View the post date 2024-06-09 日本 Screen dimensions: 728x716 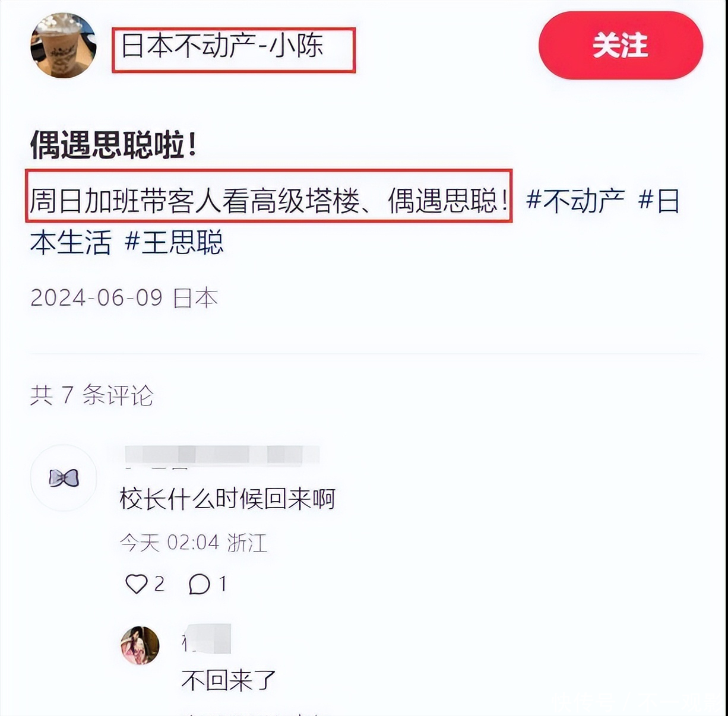124,297
